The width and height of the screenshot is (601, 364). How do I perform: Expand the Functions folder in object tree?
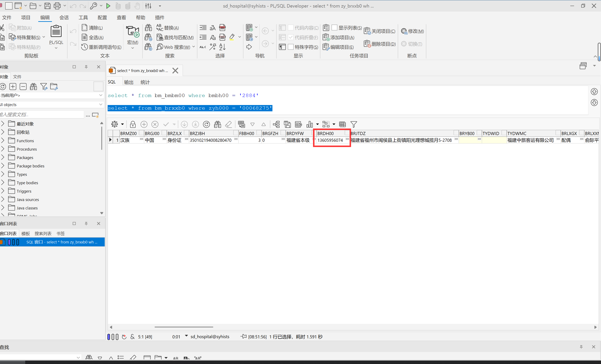pos(3,141)
